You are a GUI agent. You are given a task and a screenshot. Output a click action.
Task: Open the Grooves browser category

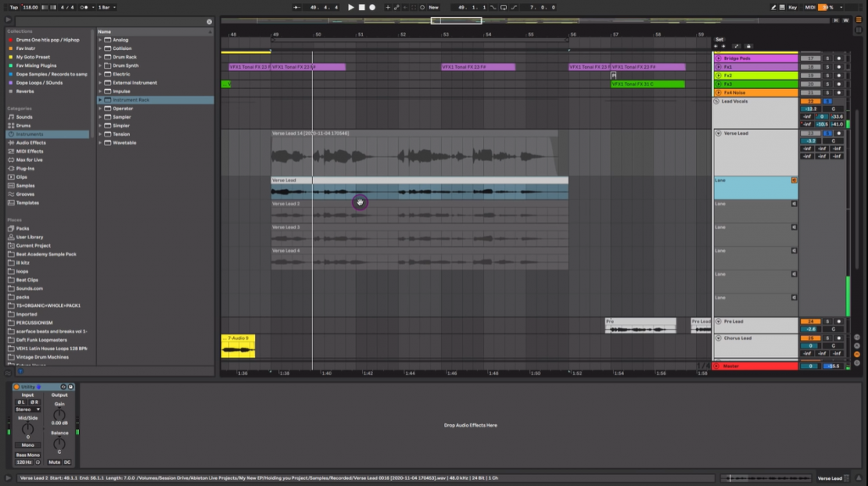(25, 194)
